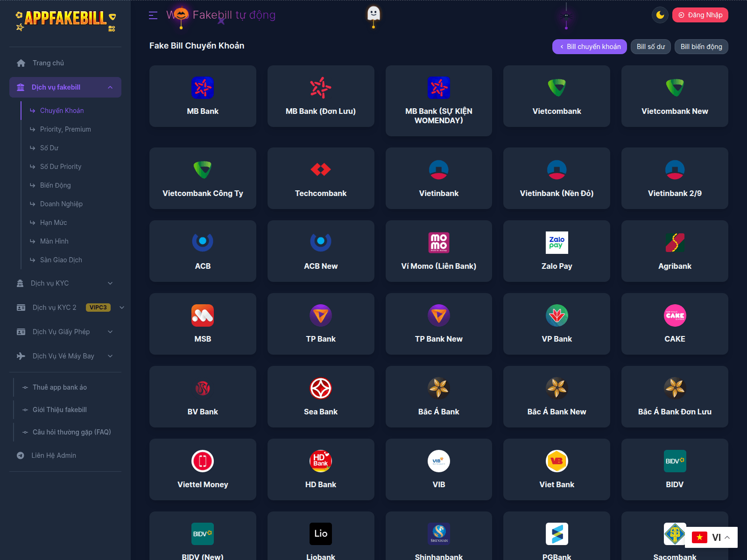Collapse the Dịch vụ fakebill section
The height and width of the screenshot is (560, 747).
click(65, 87)
